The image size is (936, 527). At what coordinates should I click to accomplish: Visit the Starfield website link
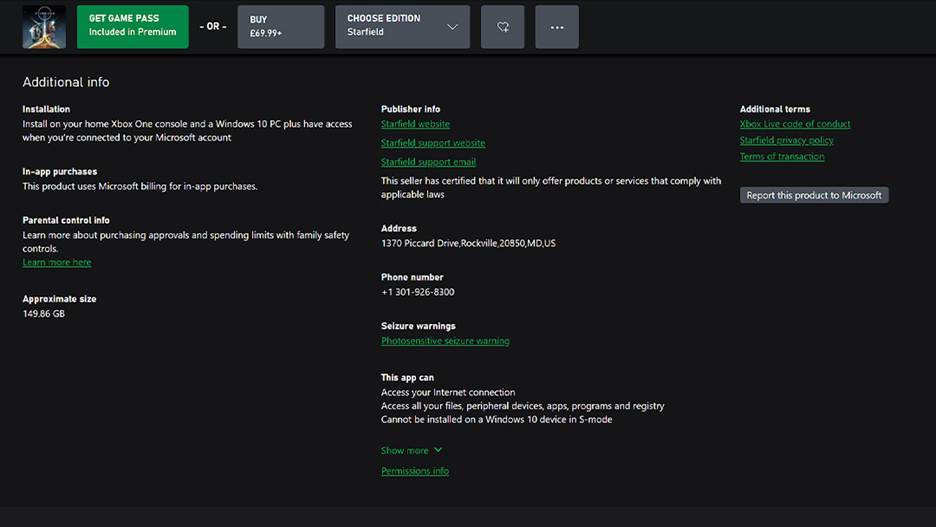point(415,124)
